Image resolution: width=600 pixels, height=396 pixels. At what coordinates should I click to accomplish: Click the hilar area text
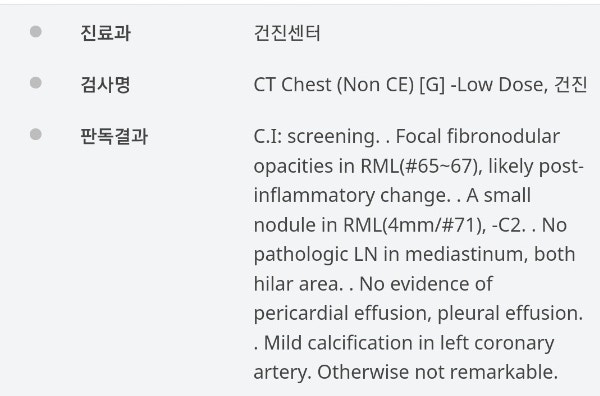(x=298, y=284)
